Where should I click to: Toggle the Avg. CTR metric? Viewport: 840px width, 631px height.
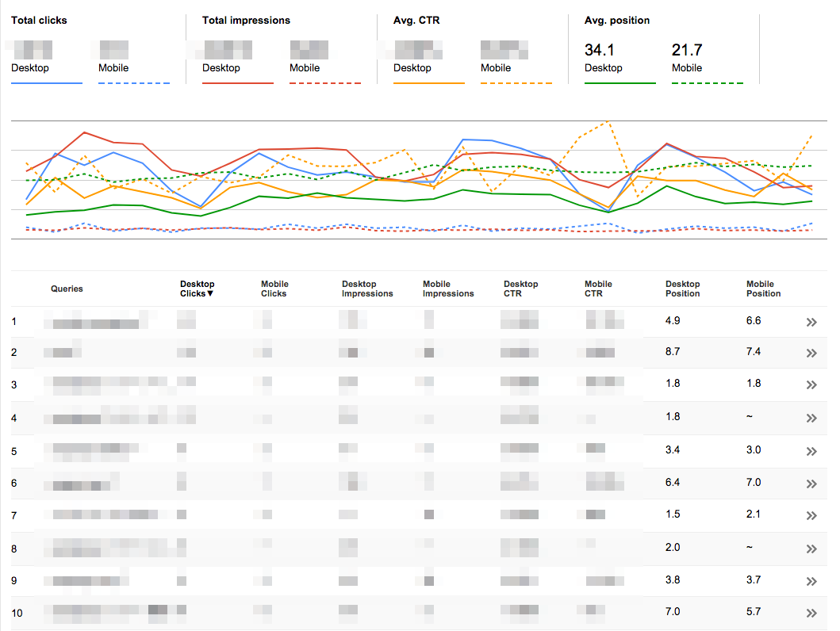click(x=416, y=21)
